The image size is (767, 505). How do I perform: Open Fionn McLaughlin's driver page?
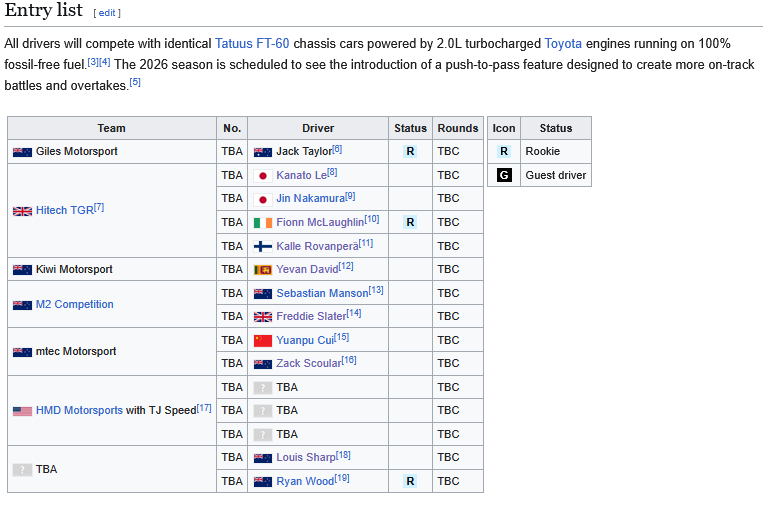click(x=320, y=222)
